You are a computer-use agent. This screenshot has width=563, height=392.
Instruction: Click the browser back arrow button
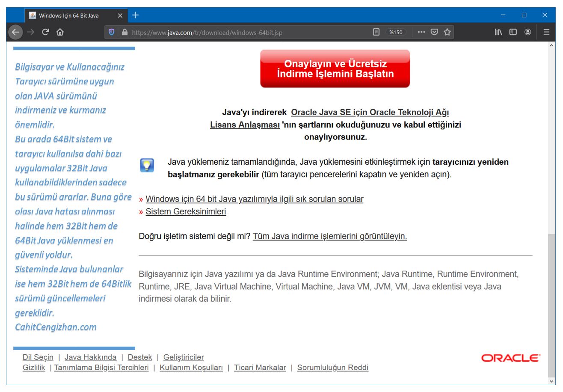coord(15,32)
